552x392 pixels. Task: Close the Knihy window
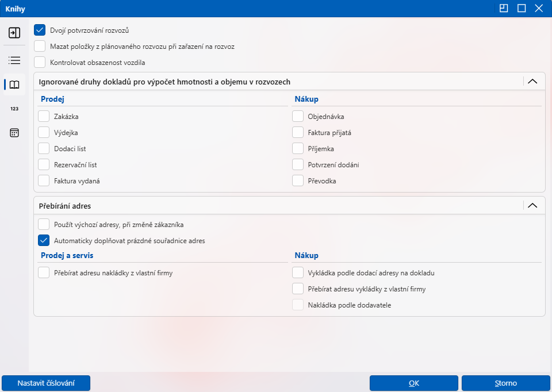[539, 8]
